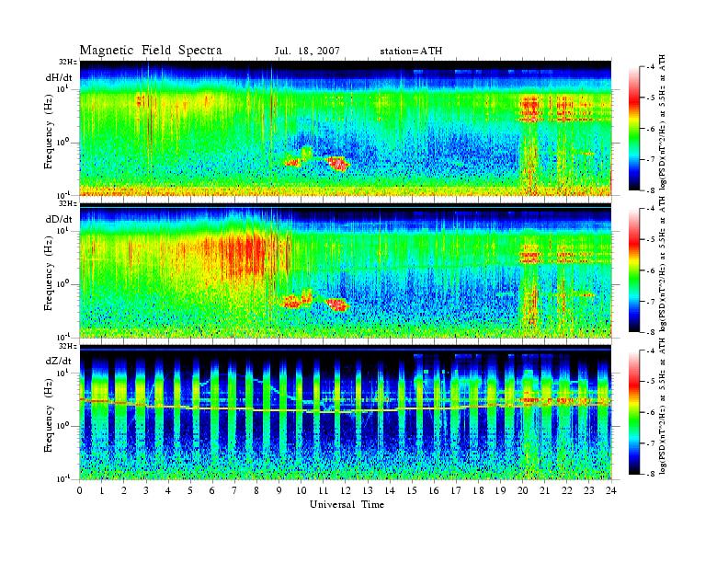Click the Universal Time tick label "22"
Viewport: 728px width, 563px height.
(567, 491)
